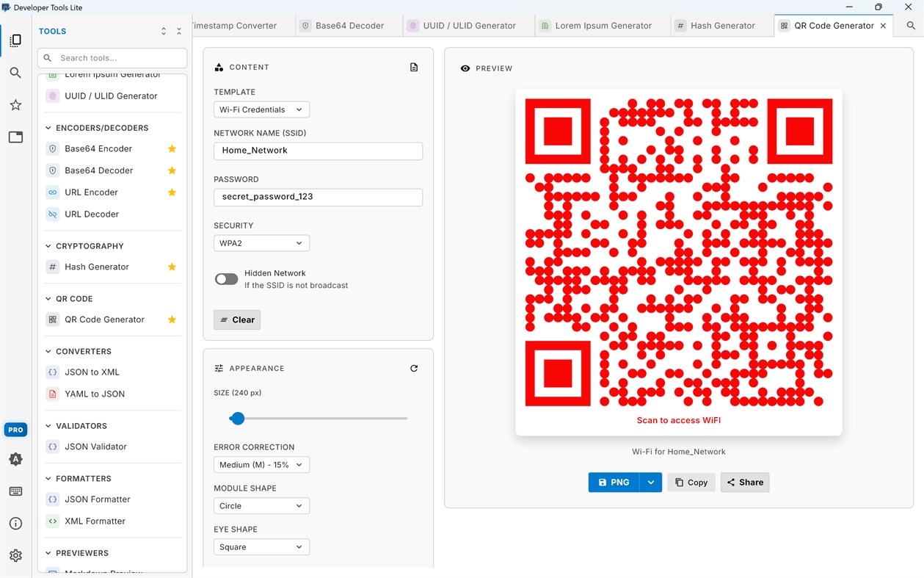Unfavorite URL Encoder star
Viewport: 924px width, 578px height.
(x=172, y=192)
